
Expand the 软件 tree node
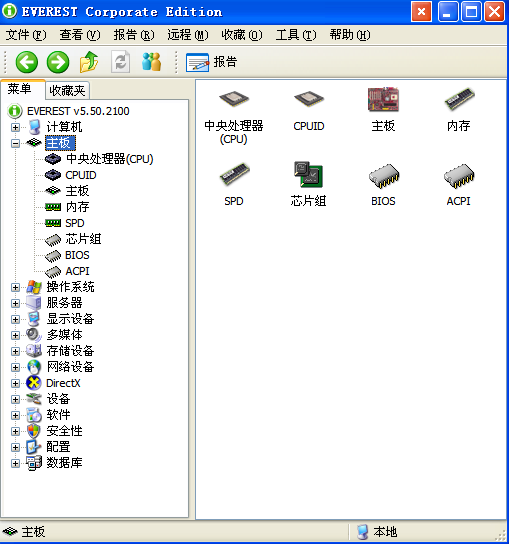(15, 415)
